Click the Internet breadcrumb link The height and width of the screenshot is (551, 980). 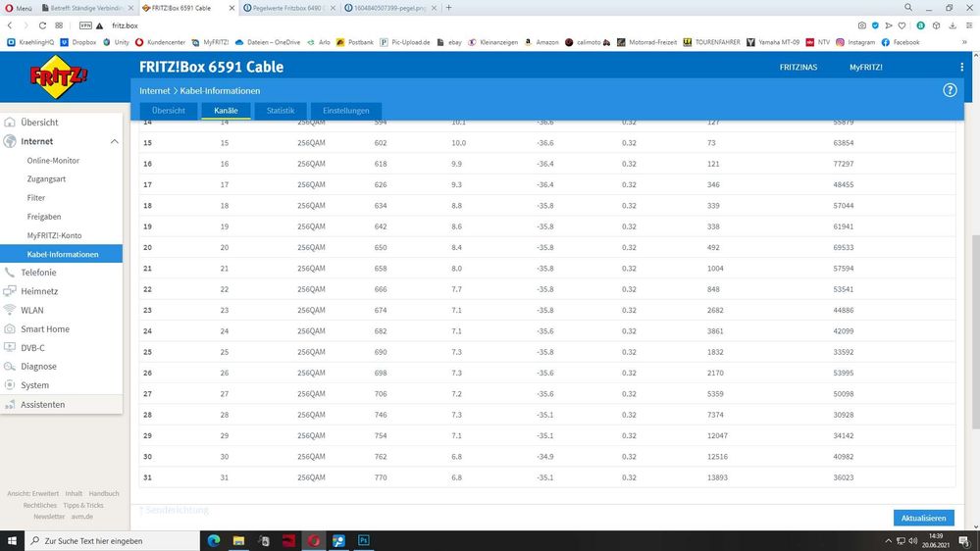(x=154, y=90)
